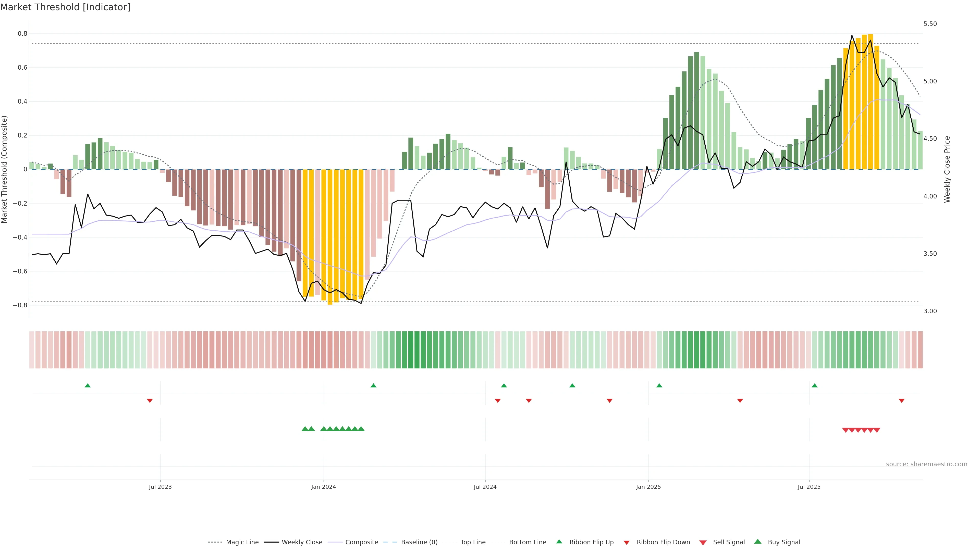Click the Ribbon Flip Down legend triangle icon
The height and width of the screenshot is (551, 980).
[x=627, y=543]
